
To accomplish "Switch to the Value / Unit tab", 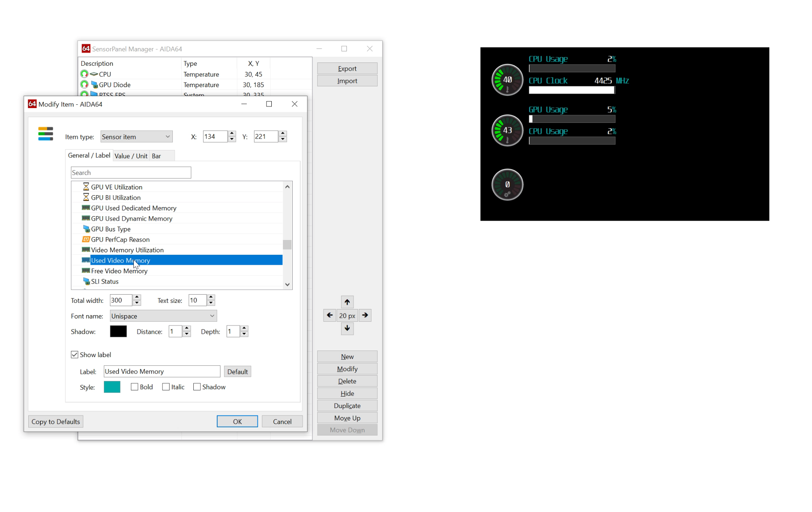I will pyautogui.click(x=131, y=156).
